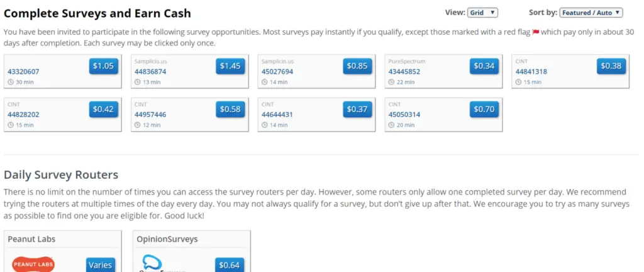This screenshot has width=644, height=272.
Task: Click the clock icon on survey 43320607
Action: click(11, 82)
